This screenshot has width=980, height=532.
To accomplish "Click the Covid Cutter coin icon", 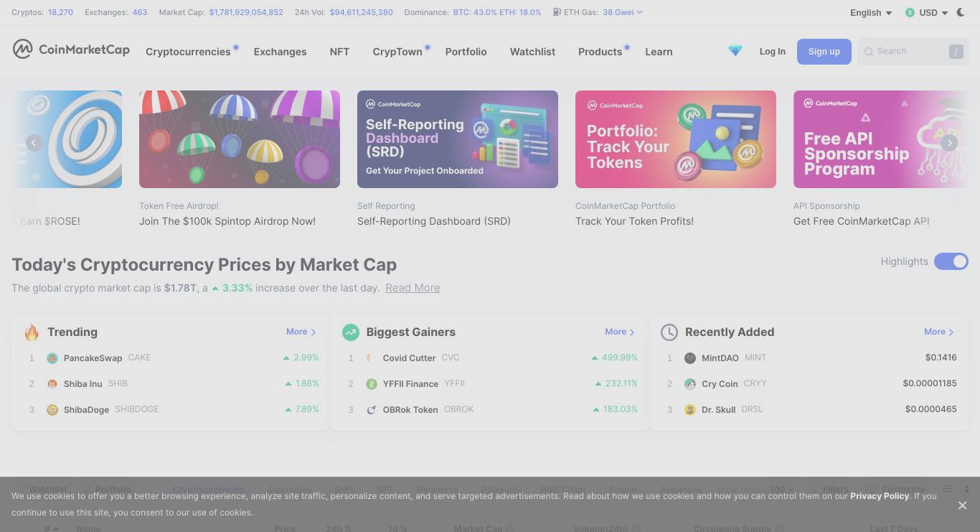I will [x=371, y=358].
